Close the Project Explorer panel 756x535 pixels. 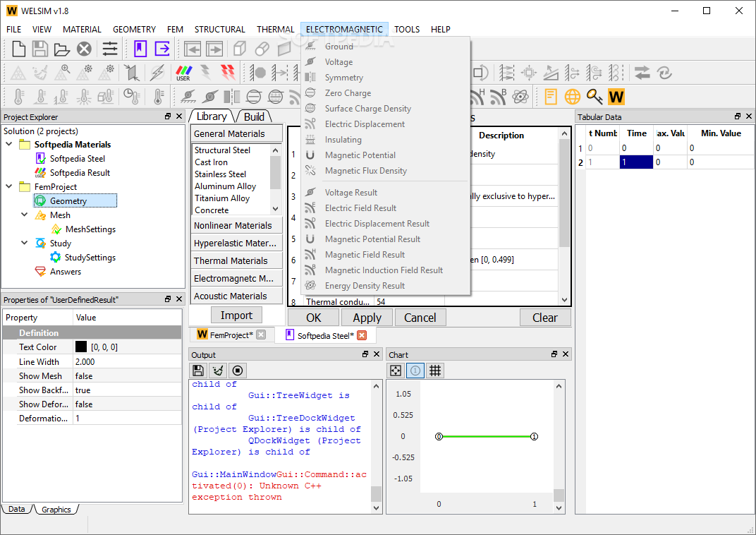[x=179, y=116]
